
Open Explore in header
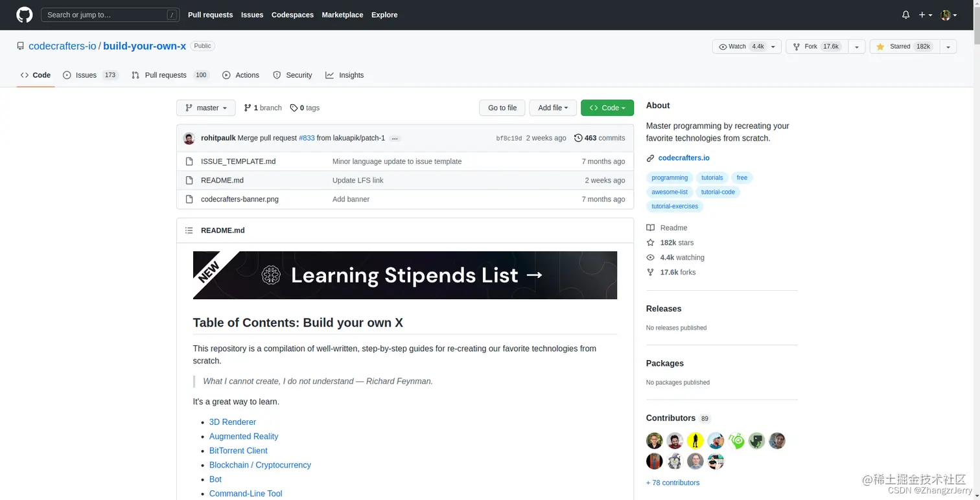coord(384,15)
